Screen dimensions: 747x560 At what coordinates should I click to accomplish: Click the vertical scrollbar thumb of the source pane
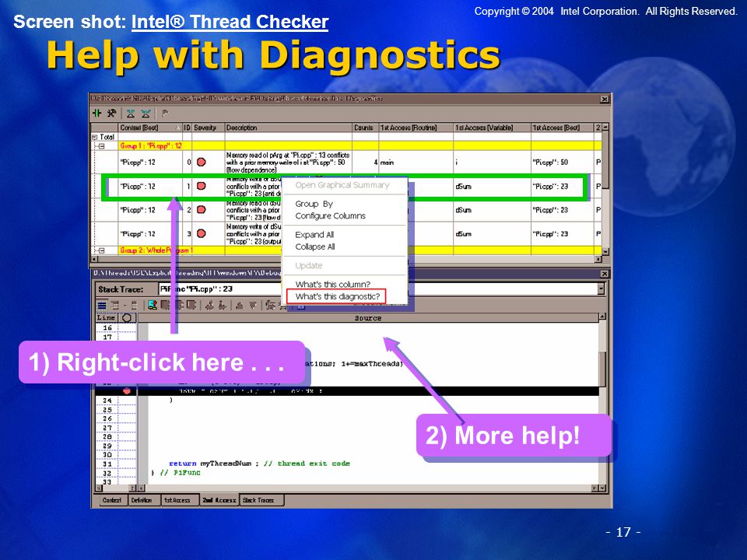click(x=602, y=369)
